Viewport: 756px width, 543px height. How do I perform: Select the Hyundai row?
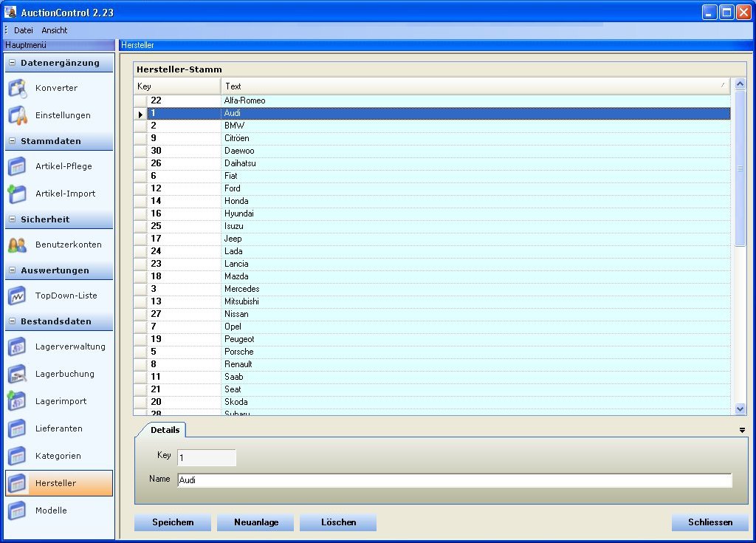(x=432, y=214)
